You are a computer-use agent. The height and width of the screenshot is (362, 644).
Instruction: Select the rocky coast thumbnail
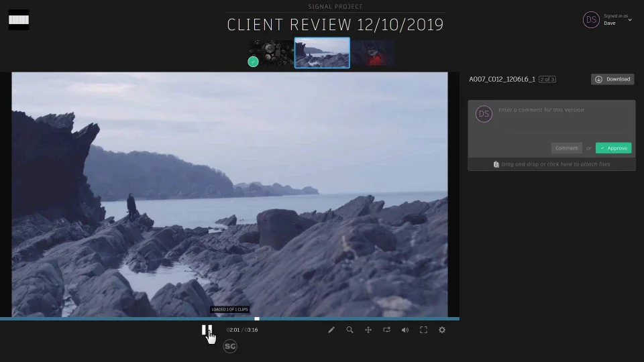322,52
